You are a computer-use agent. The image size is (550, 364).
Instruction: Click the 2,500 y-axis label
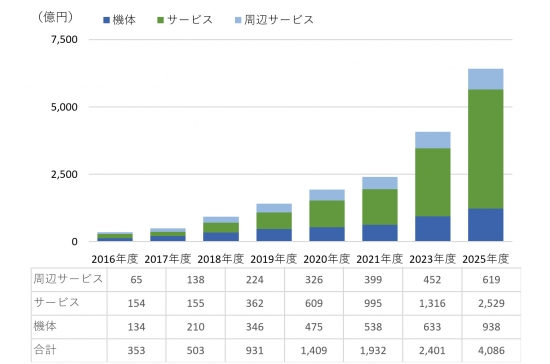tap(64, 174)
